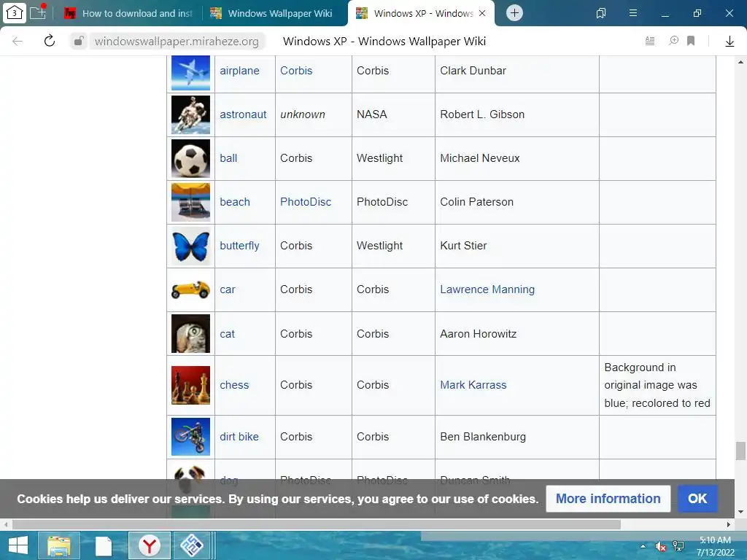Open the dirt bike thumbnail
747x560 pixels.
[x=190, y=437]
